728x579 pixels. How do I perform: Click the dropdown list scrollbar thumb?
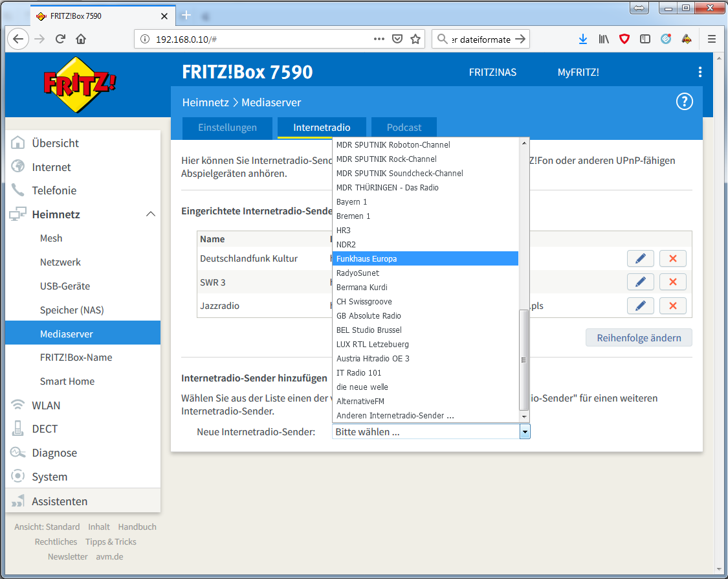[524, 360]
